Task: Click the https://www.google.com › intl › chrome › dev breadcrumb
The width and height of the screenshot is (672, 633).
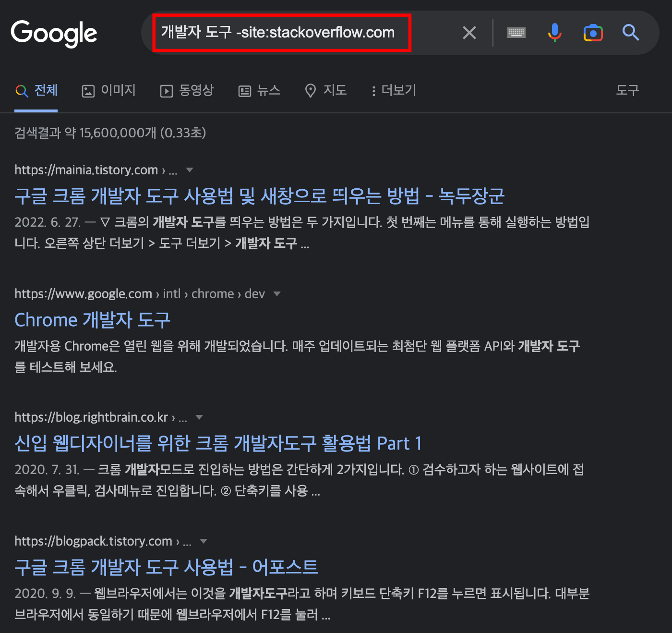Action: pyautogui.click(x=140, y=294)
